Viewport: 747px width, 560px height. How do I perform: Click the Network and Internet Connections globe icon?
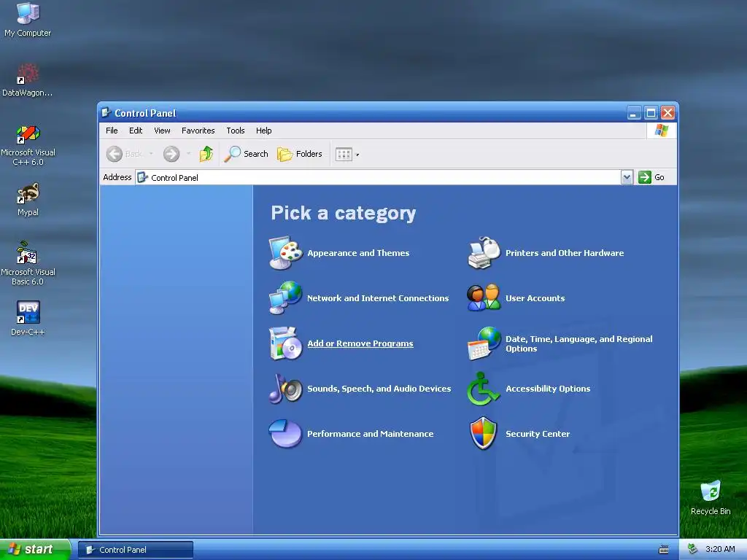click(285, 298)
